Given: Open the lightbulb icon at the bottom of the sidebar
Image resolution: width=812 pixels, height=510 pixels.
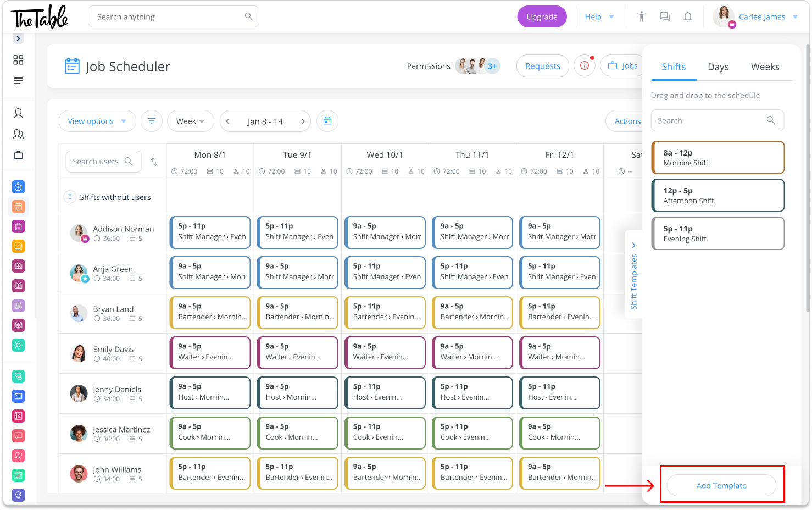Looking at the screenshot, I should click(x=18, y=495).
